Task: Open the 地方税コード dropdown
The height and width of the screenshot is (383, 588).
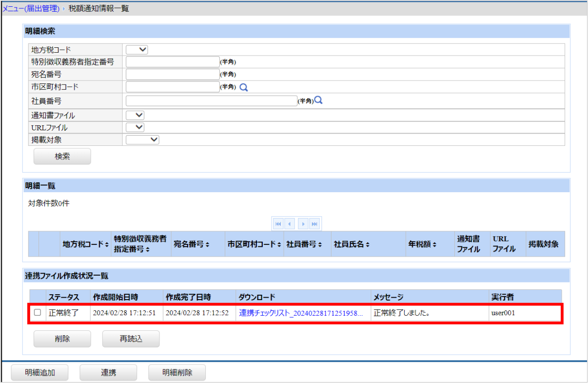Action: point(137,49)
